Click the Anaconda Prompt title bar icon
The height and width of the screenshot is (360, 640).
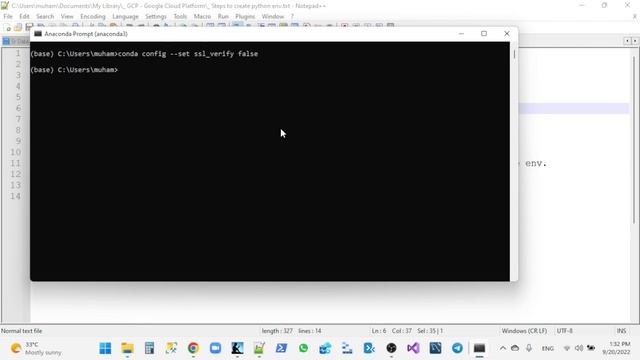pyautogui.click(x=38, y=34)
